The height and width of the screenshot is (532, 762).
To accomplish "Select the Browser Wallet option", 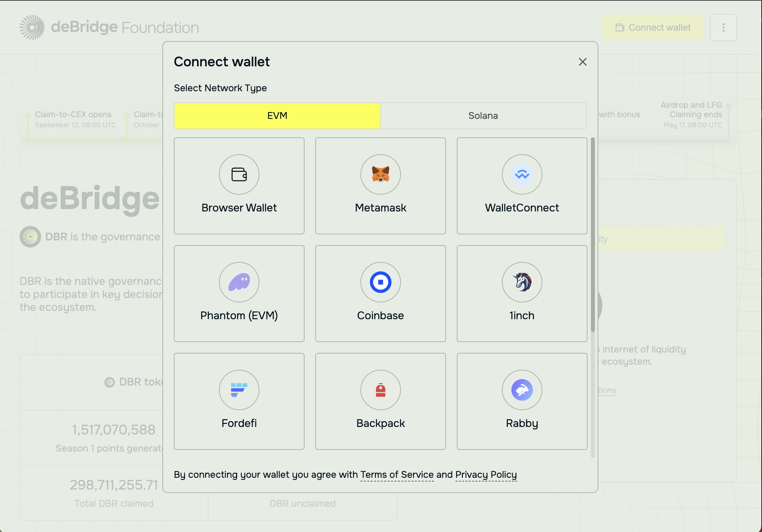I will [239, 186].
